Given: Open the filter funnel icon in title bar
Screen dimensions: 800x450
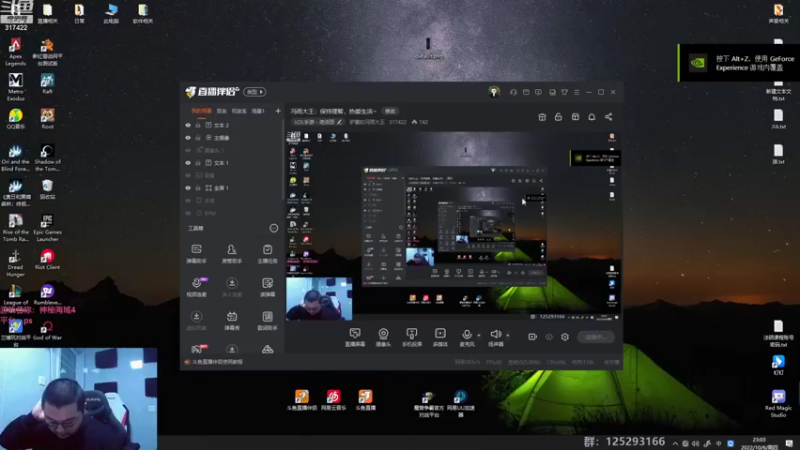Looking at the screenshot, I should (564, 92).
